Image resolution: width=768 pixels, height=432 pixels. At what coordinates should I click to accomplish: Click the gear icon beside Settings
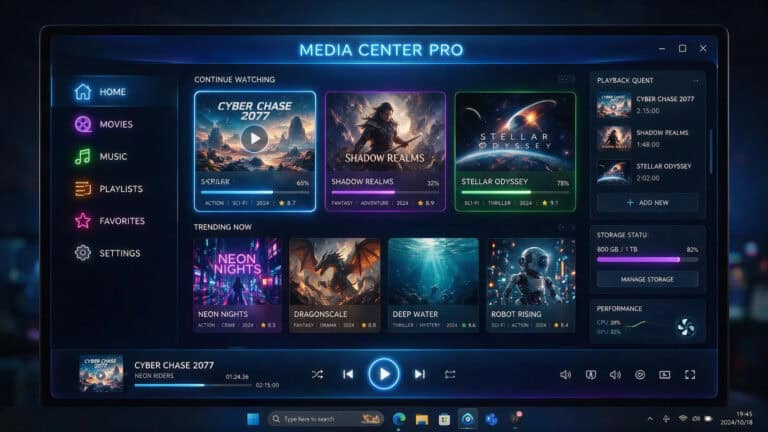coord(83,253)
